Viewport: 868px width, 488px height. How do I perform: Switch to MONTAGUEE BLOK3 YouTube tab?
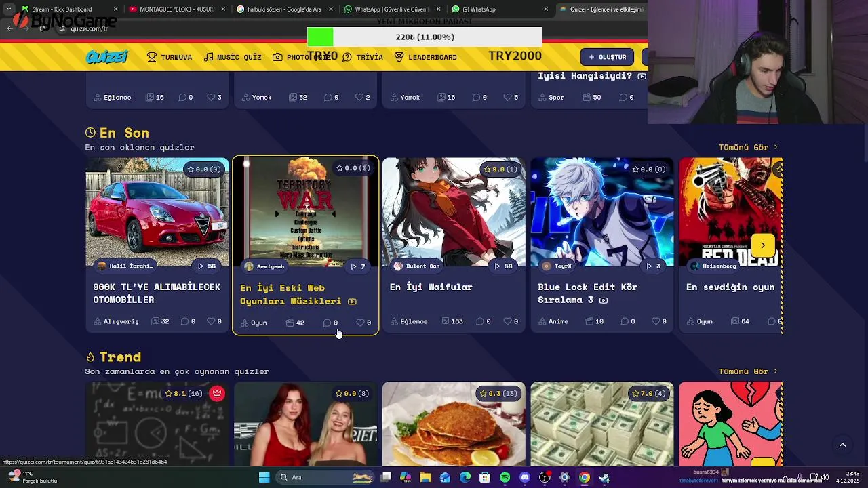[176, 9]
